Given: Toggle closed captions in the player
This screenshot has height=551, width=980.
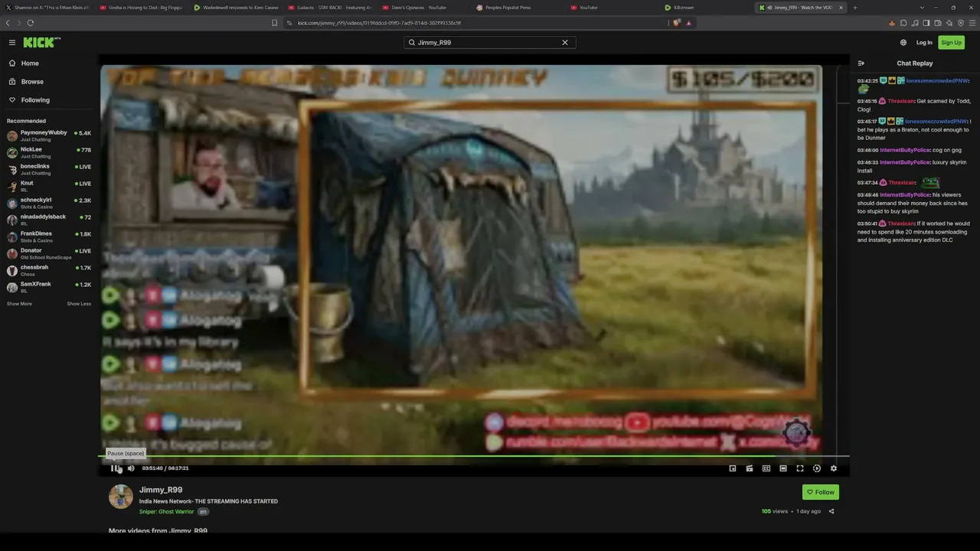Looking at the screenshot, I should (x=766, y=468).
